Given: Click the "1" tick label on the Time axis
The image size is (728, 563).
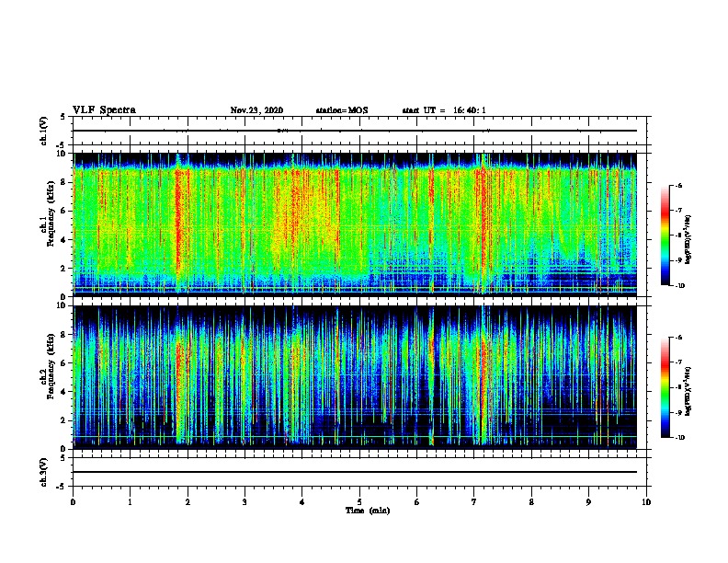Looking at the screenshot, I should (130, 502).
